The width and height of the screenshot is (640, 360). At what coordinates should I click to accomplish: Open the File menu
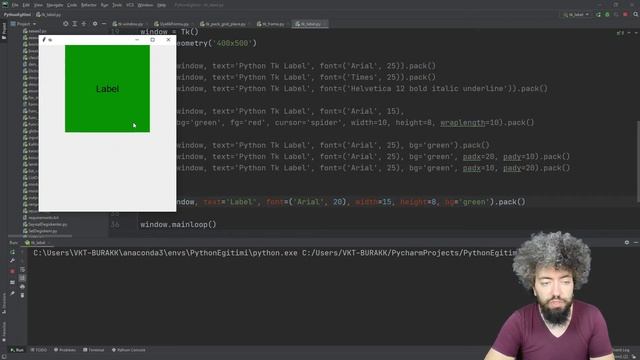[x=15, y=5]
